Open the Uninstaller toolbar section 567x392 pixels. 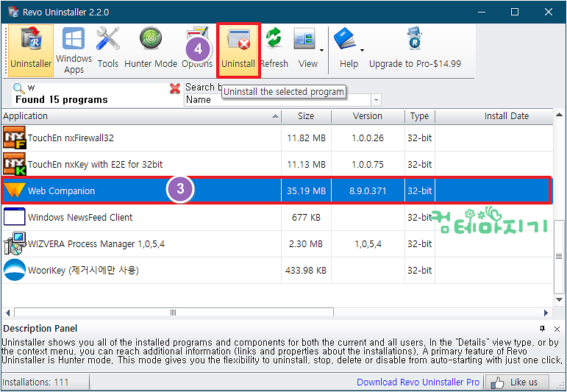coord(31,51)
